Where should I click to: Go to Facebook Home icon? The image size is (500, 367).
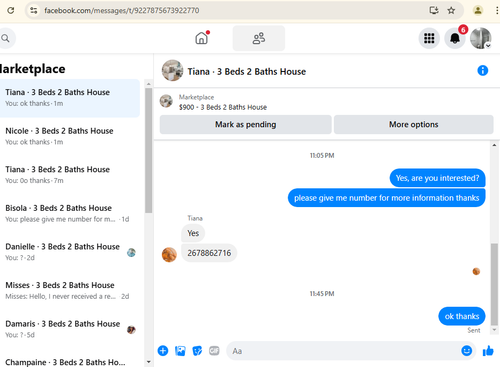pos(201,38)
